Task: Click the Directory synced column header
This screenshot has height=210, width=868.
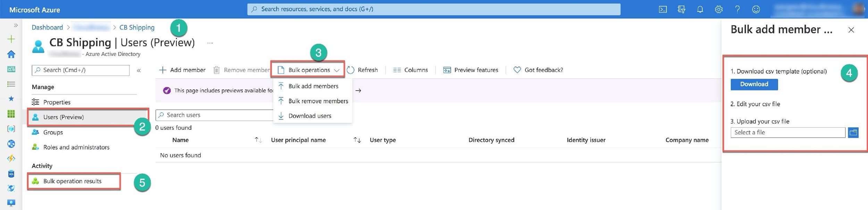Action: (491, 140)
